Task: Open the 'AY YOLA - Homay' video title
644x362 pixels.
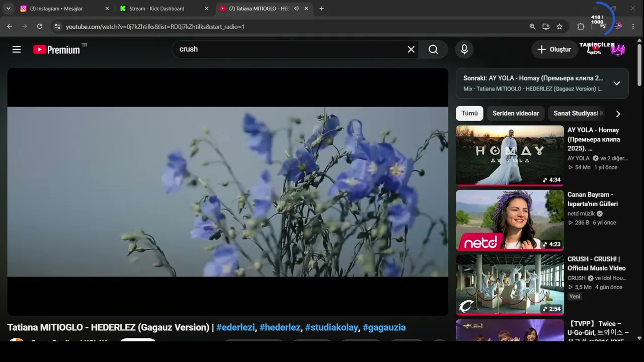Action: coord(594,139)
